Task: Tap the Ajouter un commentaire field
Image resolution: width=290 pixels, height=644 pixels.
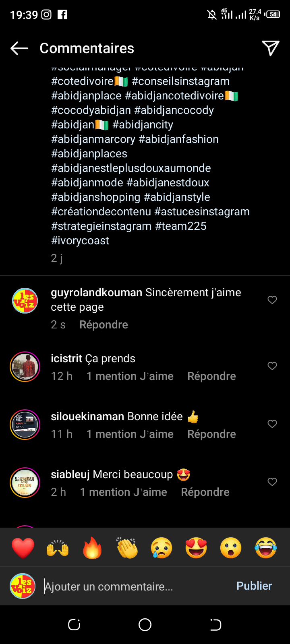Action: click(x=133, y=586)
